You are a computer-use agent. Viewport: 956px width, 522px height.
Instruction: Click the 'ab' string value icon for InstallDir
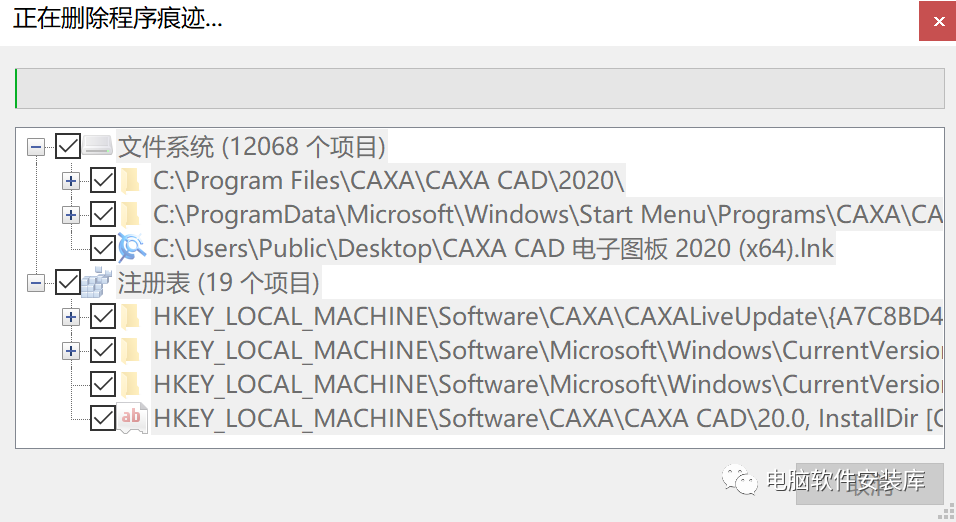point(132,418)
